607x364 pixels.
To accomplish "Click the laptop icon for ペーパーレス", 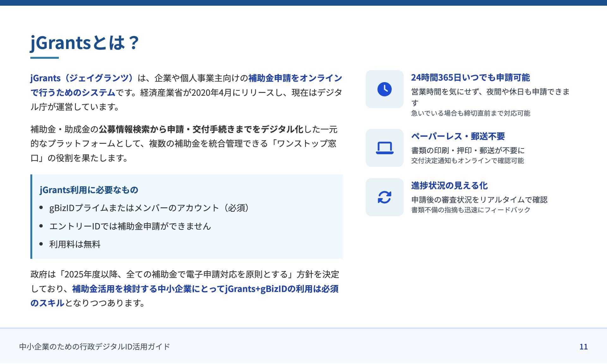I will pyautogui.click(x=384, y=148).
